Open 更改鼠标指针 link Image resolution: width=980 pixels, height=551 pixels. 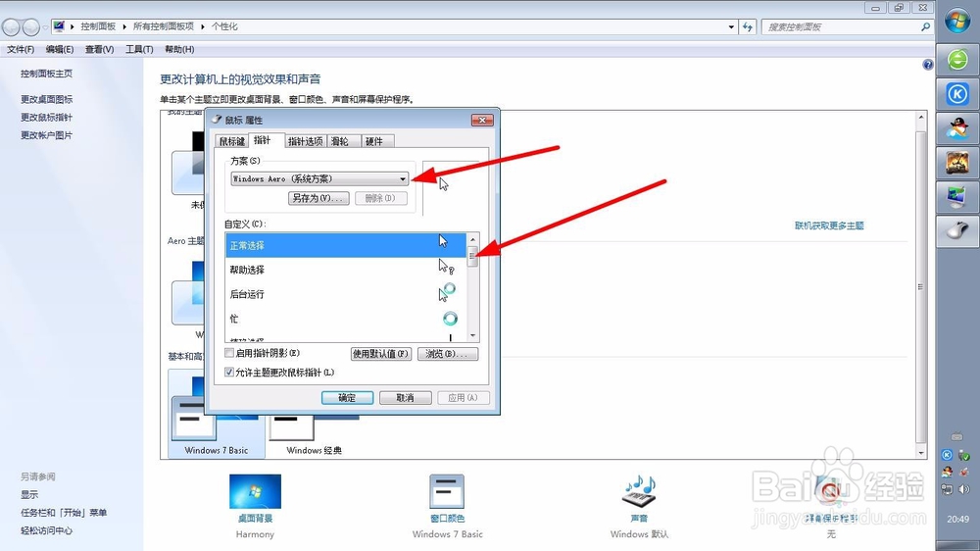[46, 118]
